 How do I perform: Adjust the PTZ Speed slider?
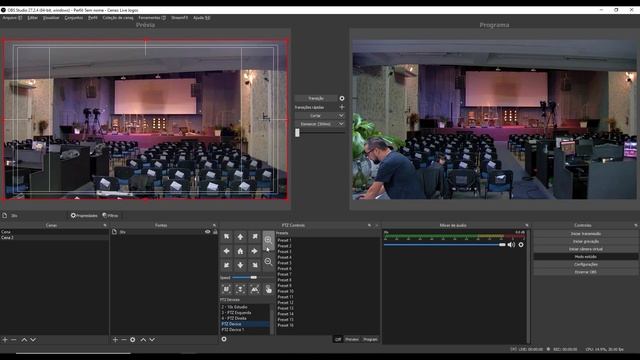[x=253, y=278]
